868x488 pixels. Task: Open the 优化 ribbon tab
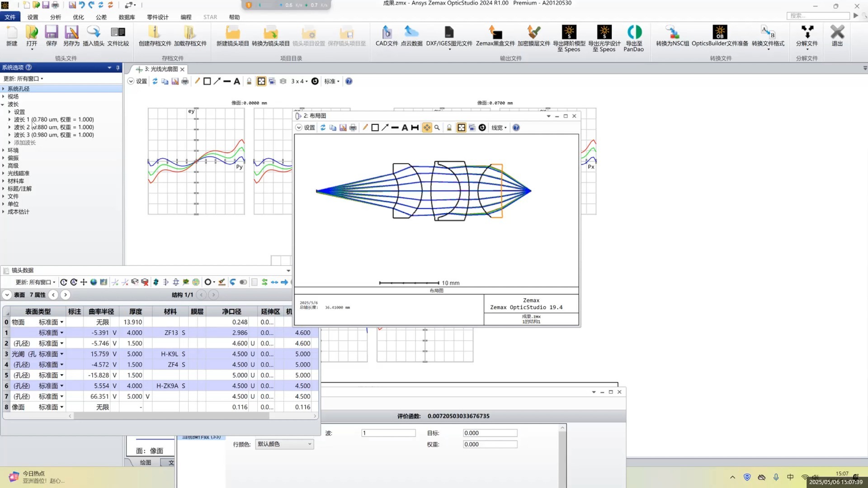click(x=78, y=17)
